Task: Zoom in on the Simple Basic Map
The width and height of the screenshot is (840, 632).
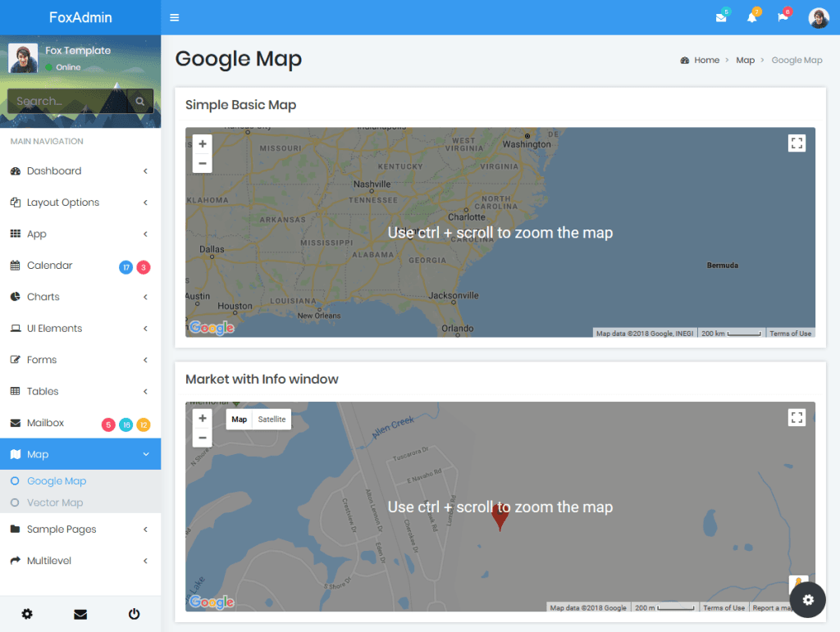Action: point(203,144)
